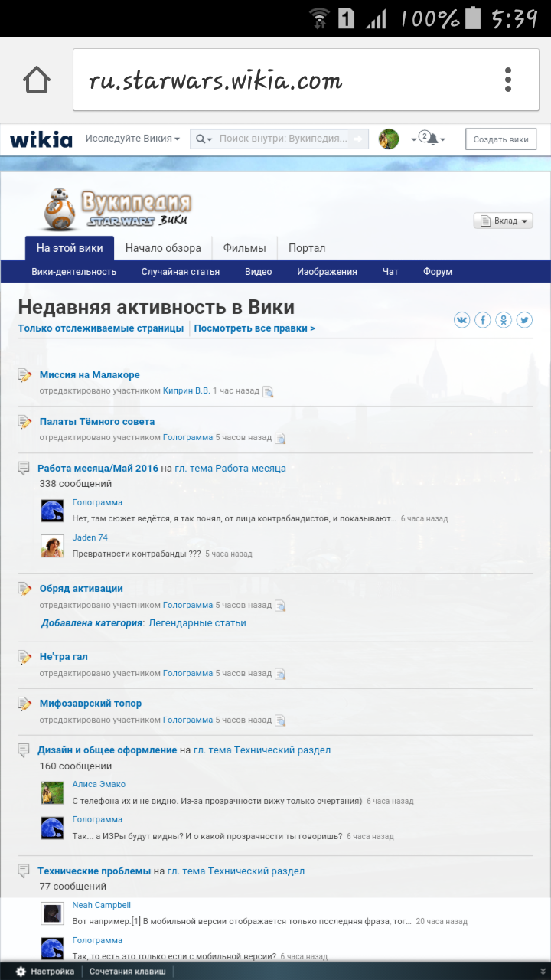Click the Wikia logo

click(x=41, y=139)
